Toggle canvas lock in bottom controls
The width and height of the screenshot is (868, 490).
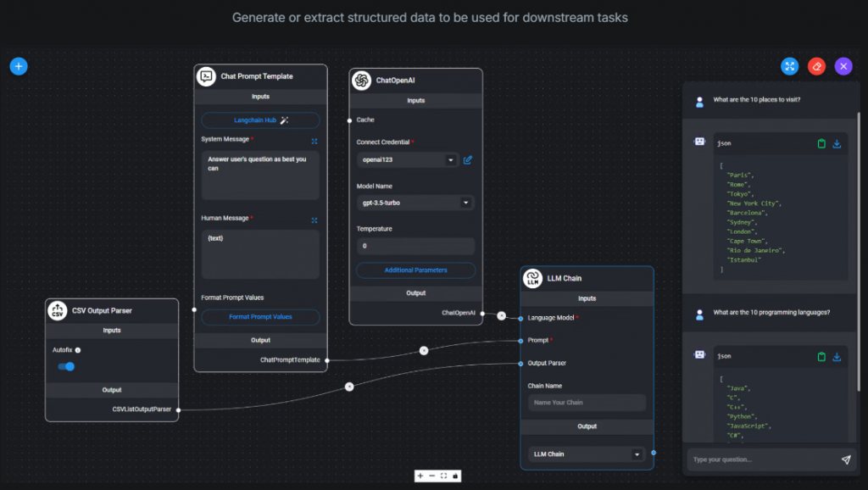[455, 476]
